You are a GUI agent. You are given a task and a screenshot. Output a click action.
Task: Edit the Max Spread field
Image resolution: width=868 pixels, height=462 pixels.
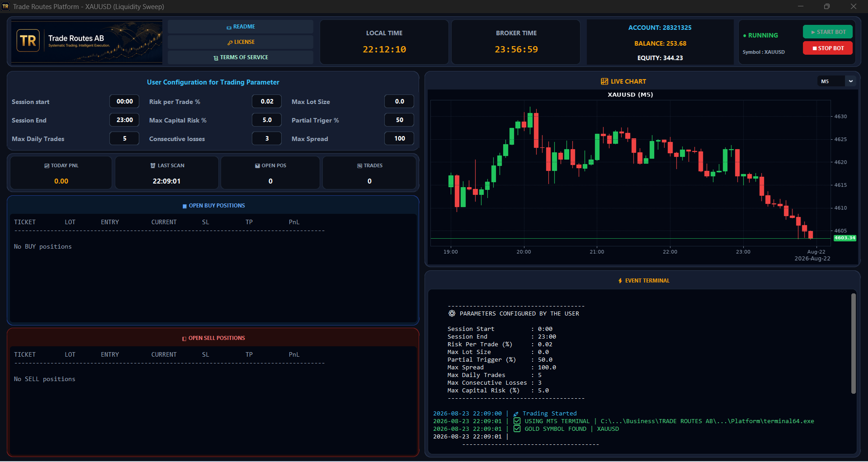tap(399, 139)
